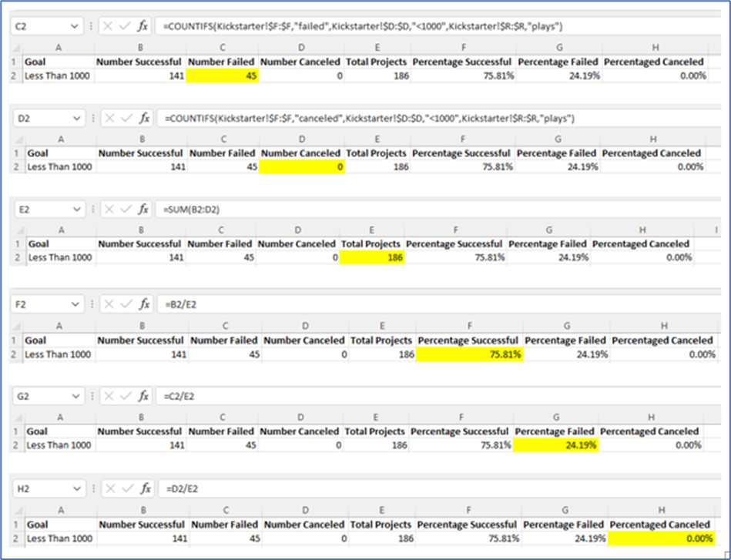
Task: Click the formula bar containing =SUM(B2:D2)
Action: [231, 210]
